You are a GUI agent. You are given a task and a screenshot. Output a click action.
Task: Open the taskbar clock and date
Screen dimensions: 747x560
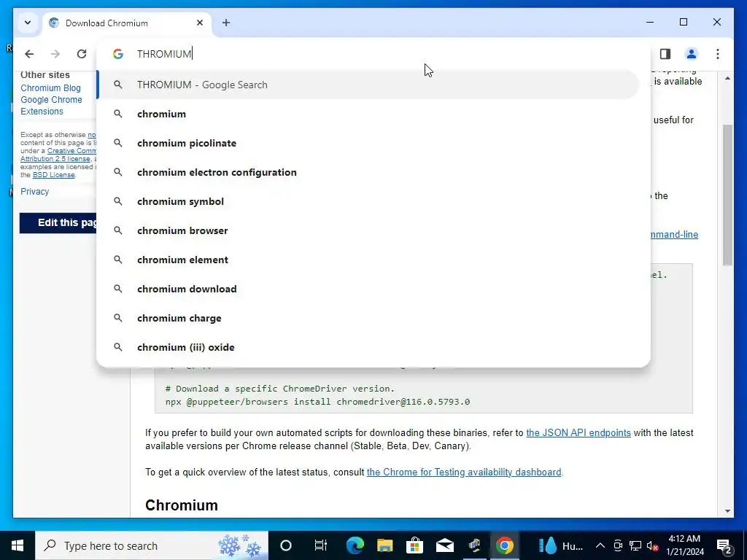pyautogui.click(x=684, y=545)
